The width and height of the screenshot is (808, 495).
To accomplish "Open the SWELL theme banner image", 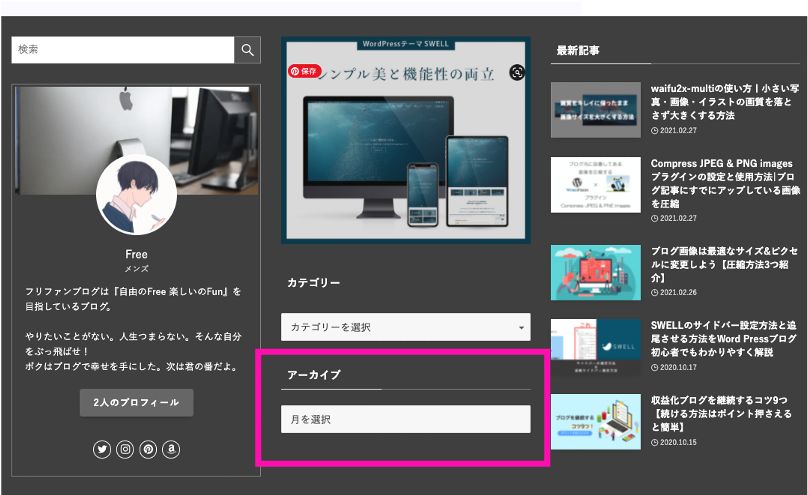I will (406, 140).
